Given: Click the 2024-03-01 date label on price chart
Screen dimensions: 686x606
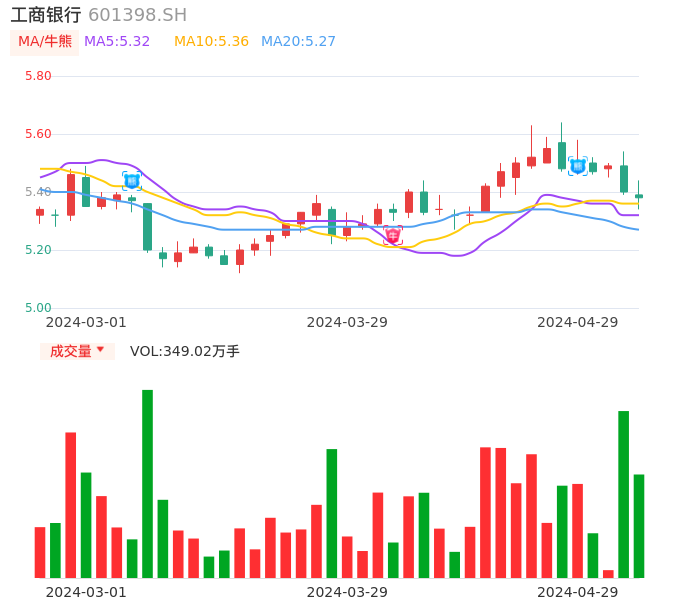Looking at the screenshot, I should click(86, 322).
